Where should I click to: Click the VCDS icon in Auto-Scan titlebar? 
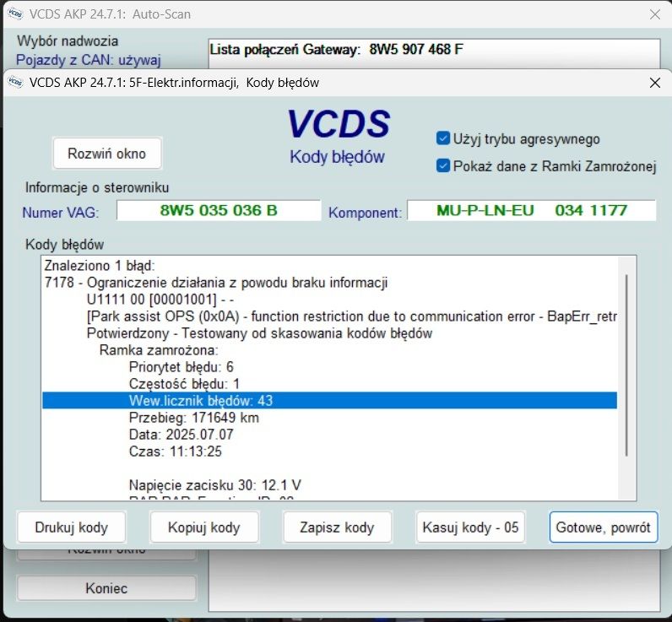point(15,14)
